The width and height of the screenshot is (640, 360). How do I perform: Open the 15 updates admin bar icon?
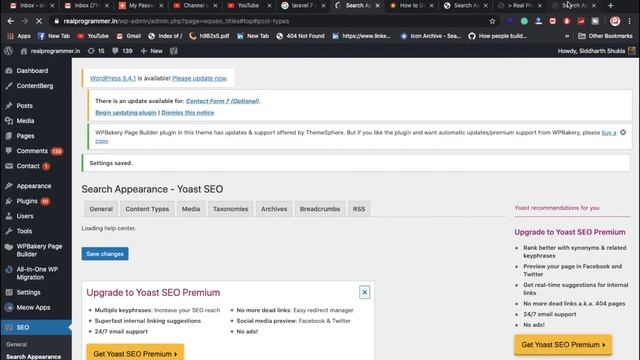click(x=96, y=51)
